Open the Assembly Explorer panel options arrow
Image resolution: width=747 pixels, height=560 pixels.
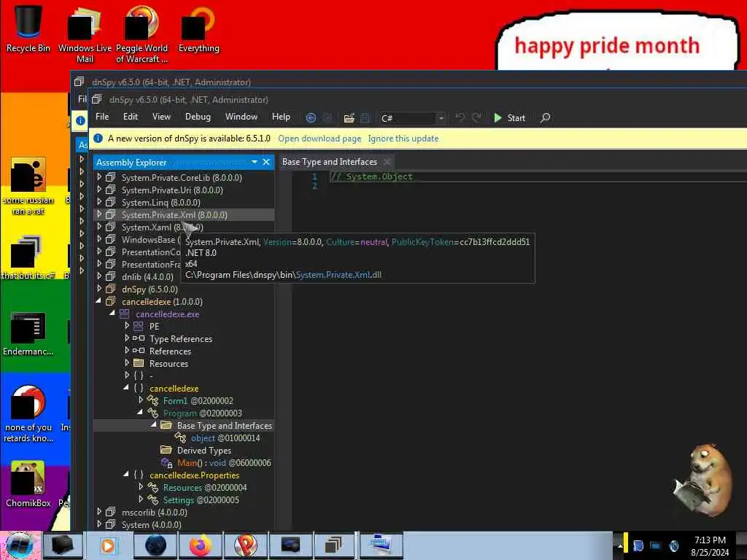point(255,163)
